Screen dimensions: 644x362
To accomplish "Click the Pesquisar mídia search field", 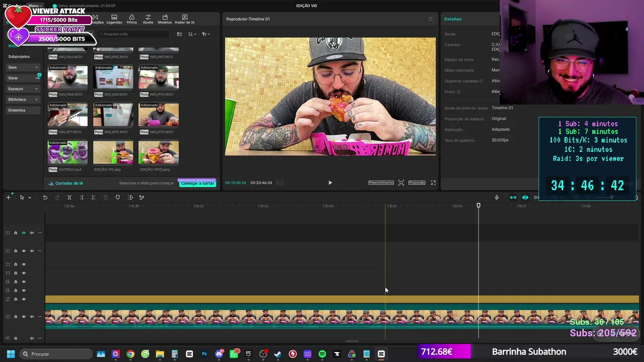I will tap(133, 34).
